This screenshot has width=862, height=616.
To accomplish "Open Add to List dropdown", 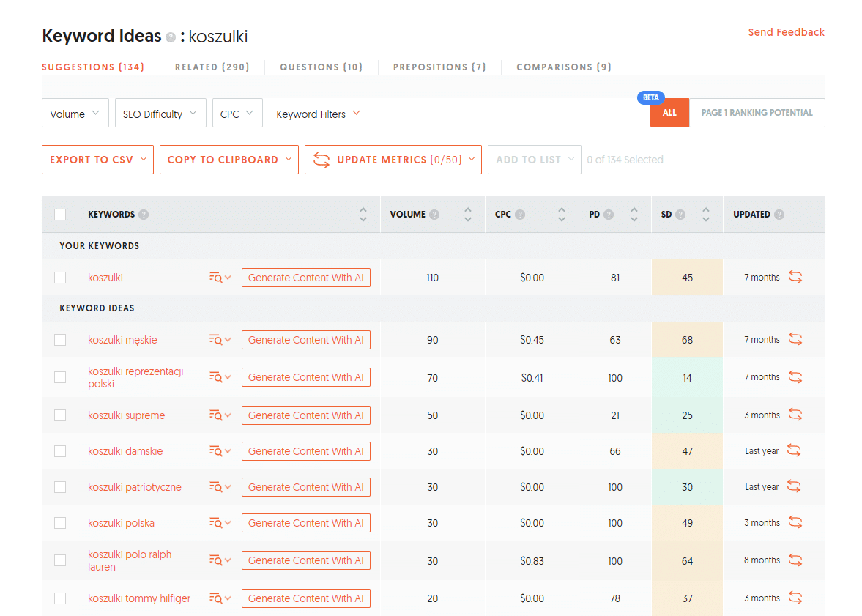I will click(535, 160).
